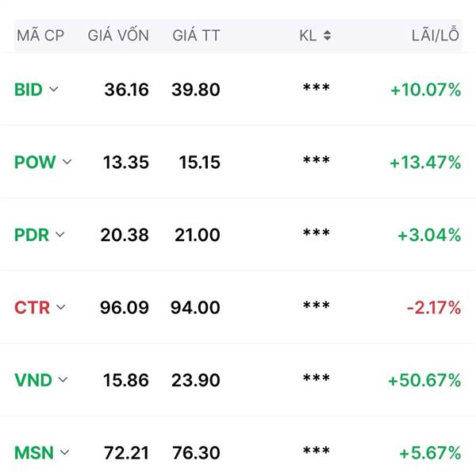The image size is (476, 476).
Task: Expand the VND stock row chevron
Action: 63,380
